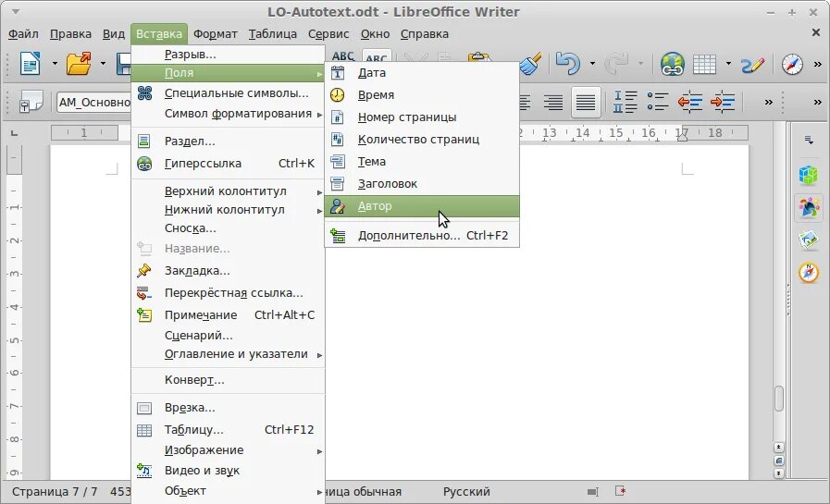Click the Clone formatting paintbrush icon
The image size is (830, 504).
[530, 64]
